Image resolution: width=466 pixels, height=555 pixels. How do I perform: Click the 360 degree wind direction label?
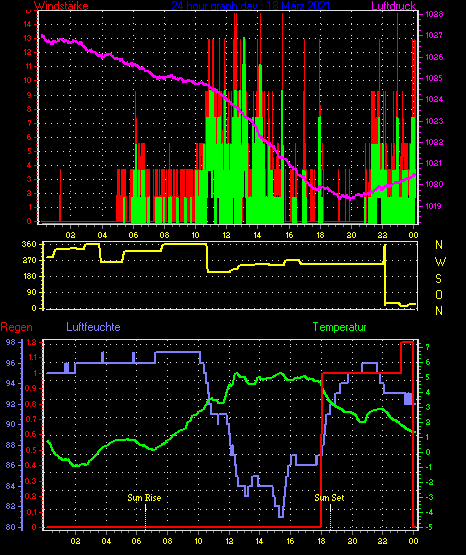29,244
